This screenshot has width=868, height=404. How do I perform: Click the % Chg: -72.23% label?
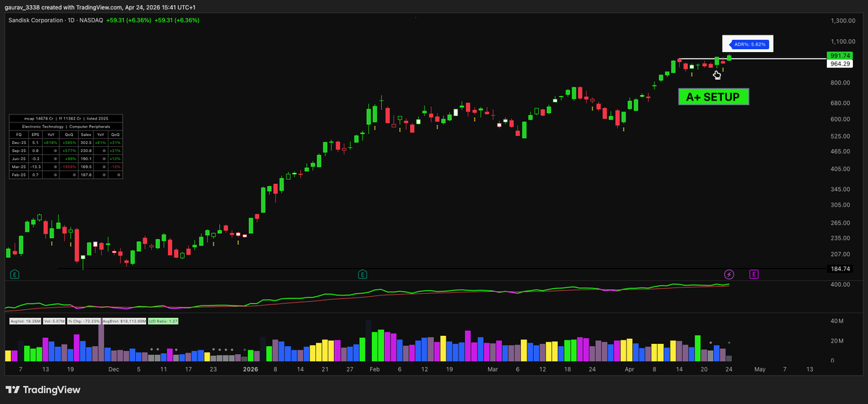pos(84,321)
